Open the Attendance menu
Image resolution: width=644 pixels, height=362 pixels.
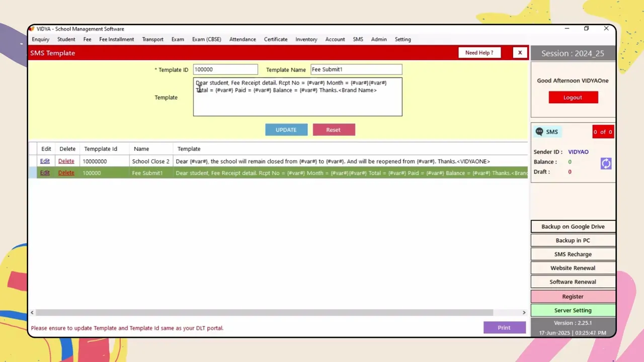click(243, 39)
